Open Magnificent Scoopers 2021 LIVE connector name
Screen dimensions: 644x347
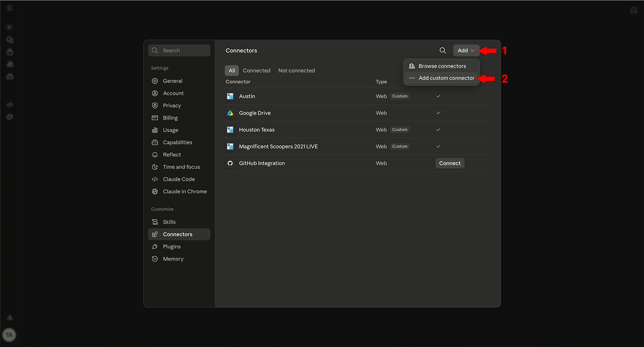pyautogui.click(x=278, y=147)
